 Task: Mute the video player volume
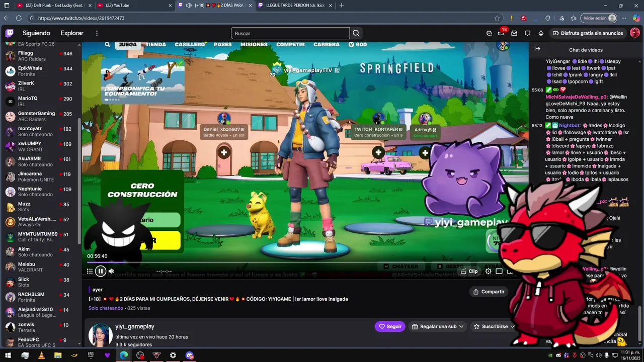click(x=112, y=271)
